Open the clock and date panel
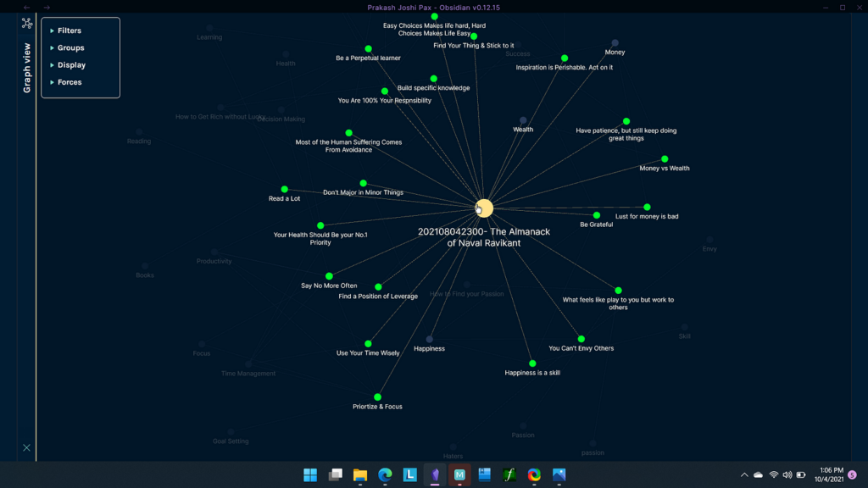 tap(829, 474)
